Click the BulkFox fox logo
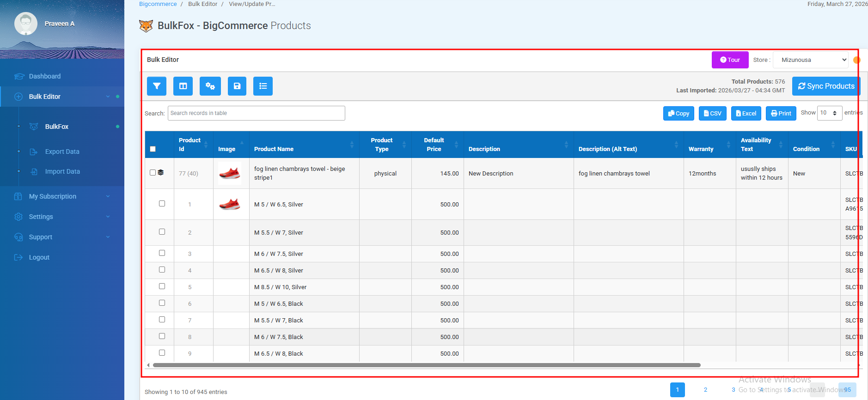The image size is (868, 400). point(146,26)
